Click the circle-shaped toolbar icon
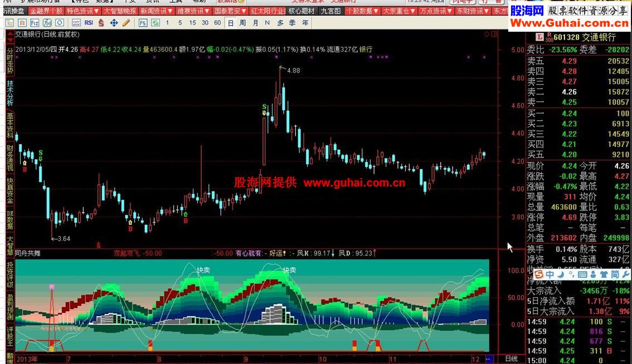The image size is (632, 364). [60, 23]
